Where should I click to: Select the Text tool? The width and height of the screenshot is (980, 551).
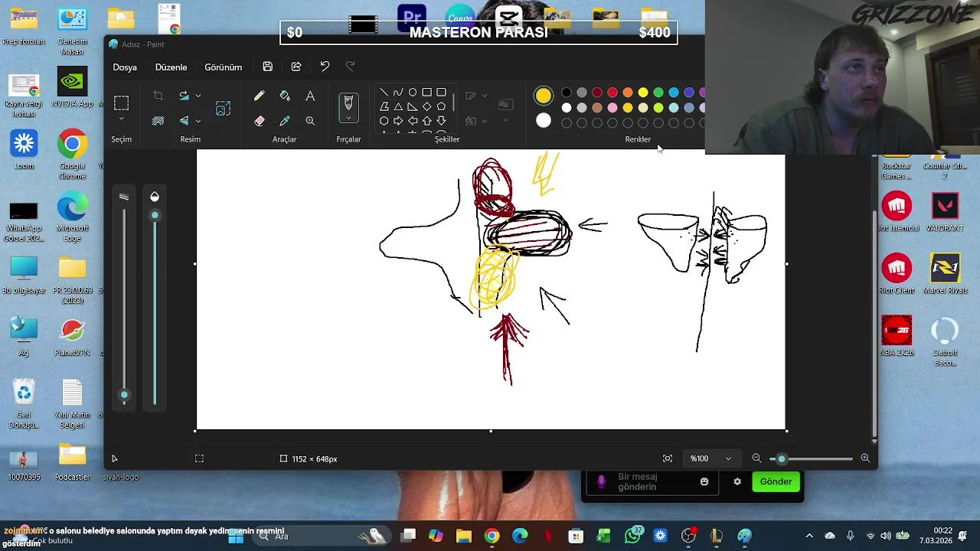coord(310,96)
